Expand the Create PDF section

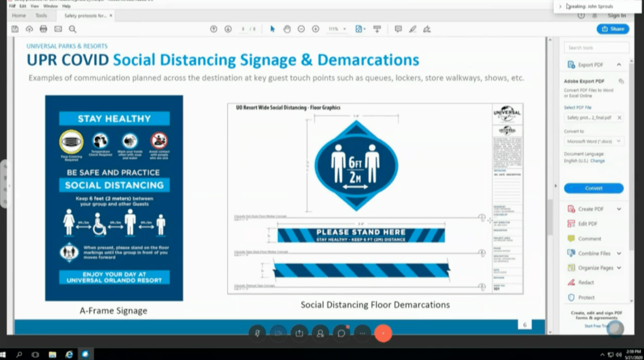point(619,209)
